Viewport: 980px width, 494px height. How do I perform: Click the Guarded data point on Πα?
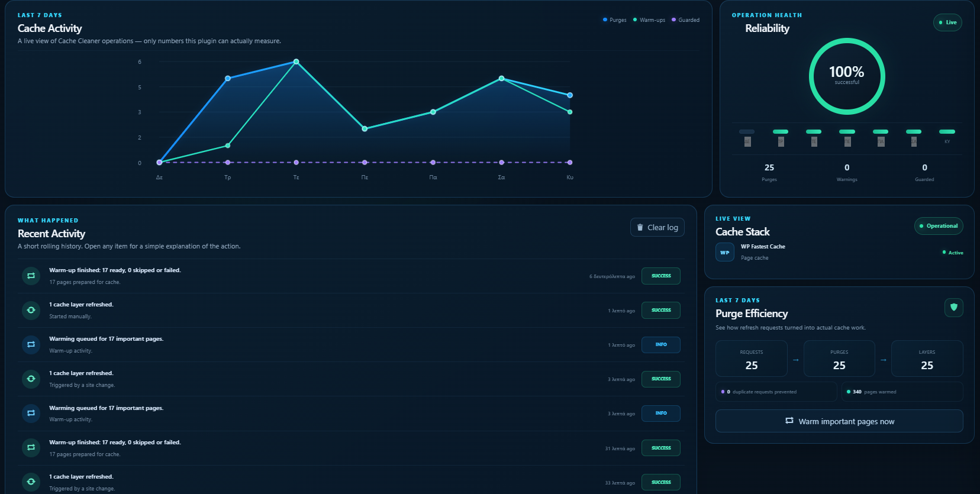point(433,162)
